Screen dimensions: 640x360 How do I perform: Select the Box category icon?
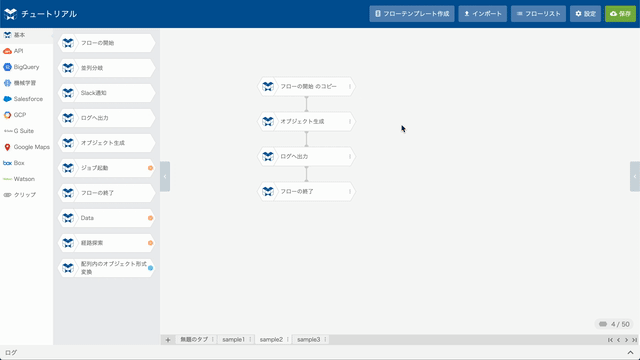[x=7, y=163]
